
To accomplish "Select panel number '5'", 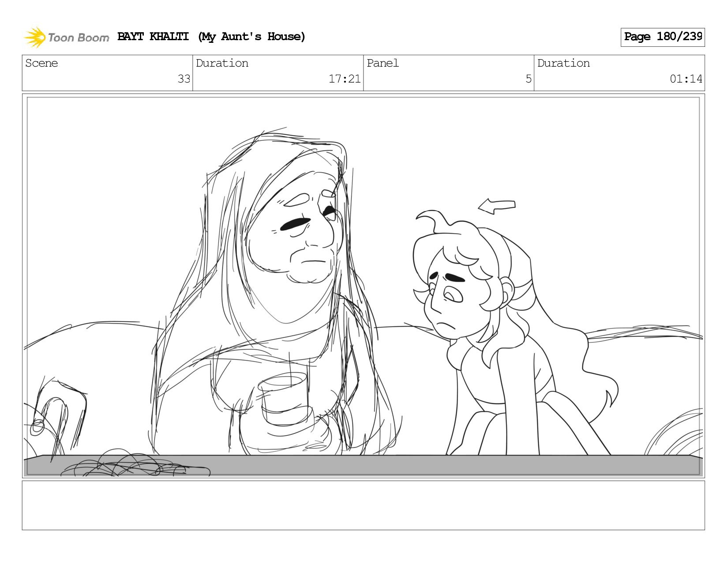I will coord(529,79).
